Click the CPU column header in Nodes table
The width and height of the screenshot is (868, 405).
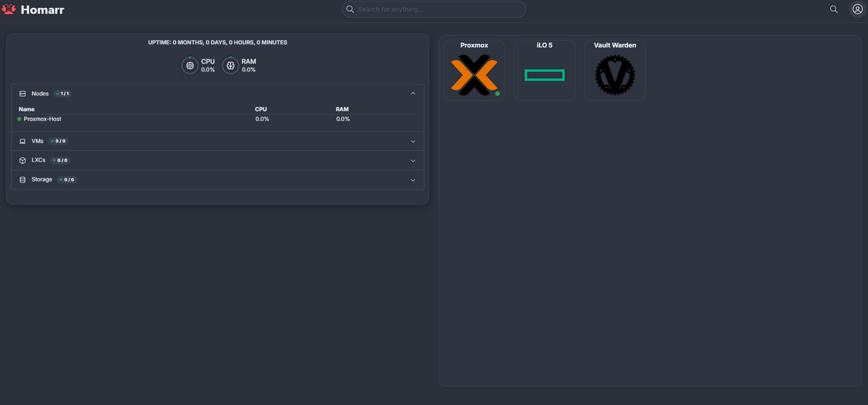point(261,109)
